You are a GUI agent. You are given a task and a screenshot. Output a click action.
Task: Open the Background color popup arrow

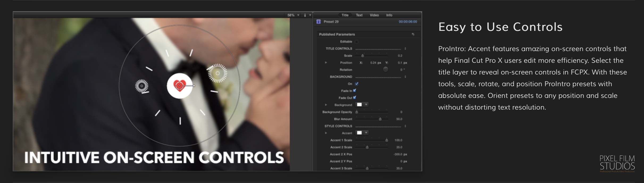pyautogui.click(x=366, y=105)
